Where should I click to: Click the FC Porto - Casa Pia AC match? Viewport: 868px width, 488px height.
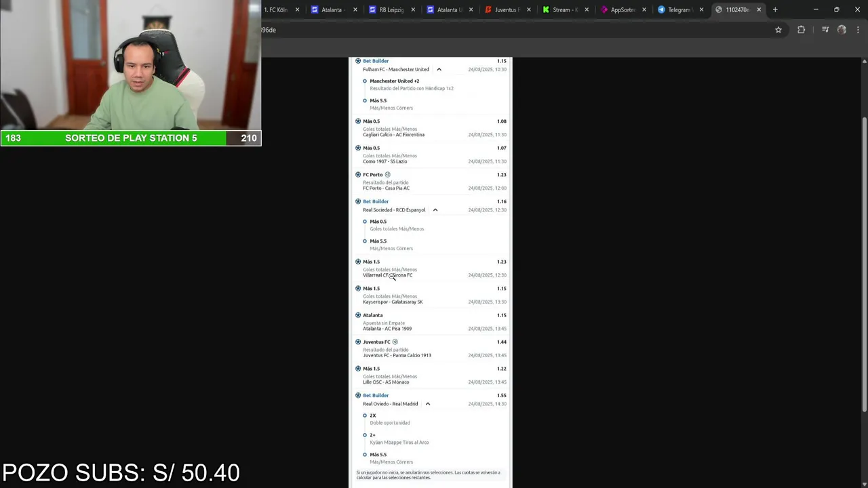(386, 188)
